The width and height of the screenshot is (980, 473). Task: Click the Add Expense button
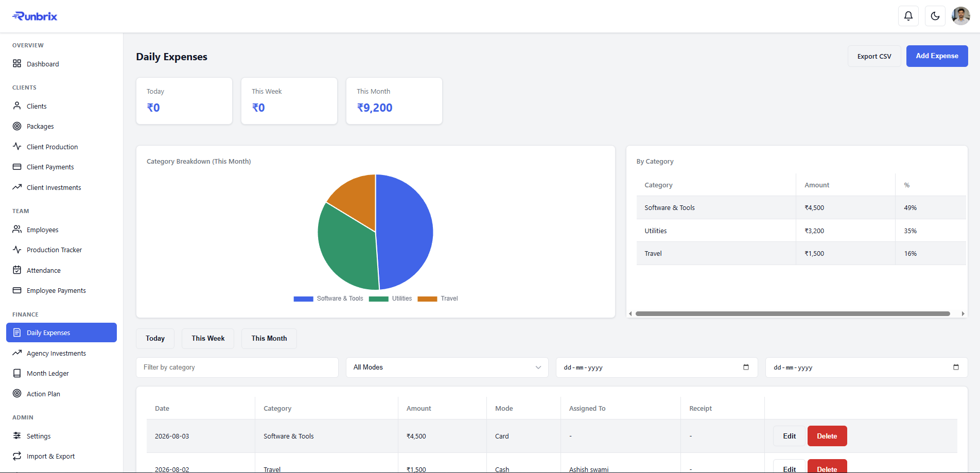(x=937, y=56)
